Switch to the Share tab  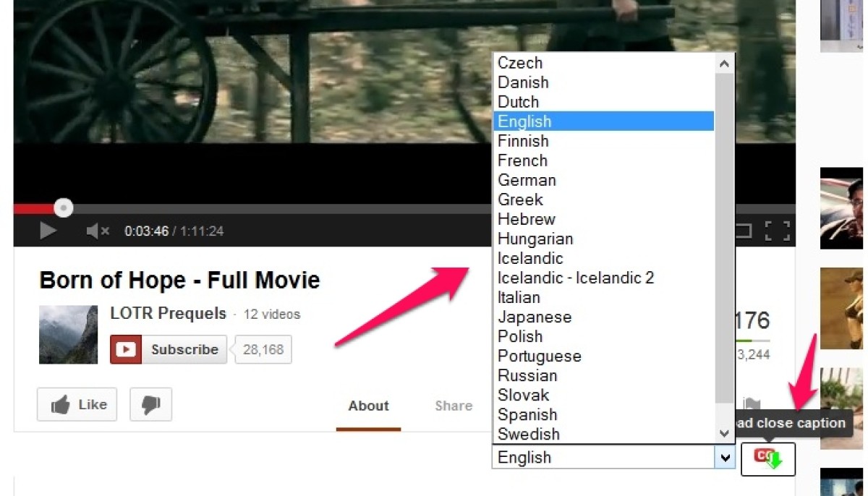454,406
